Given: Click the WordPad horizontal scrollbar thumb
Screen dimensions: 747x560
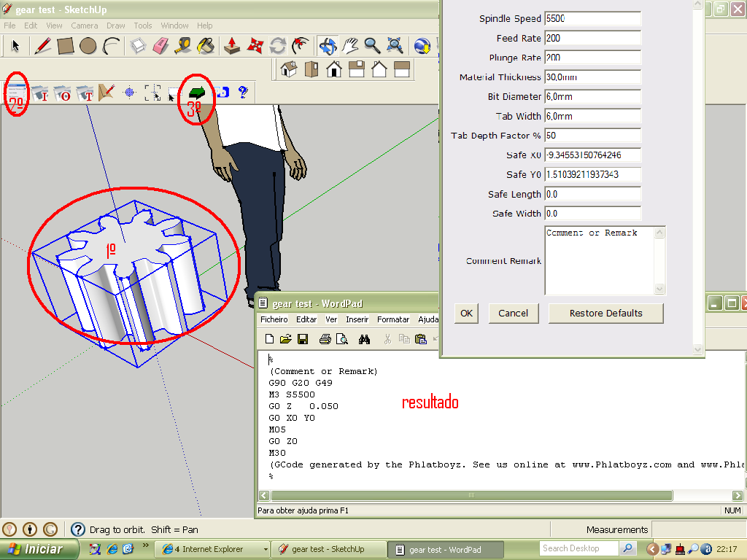Looking at the screenshot, I should [471, 495].
